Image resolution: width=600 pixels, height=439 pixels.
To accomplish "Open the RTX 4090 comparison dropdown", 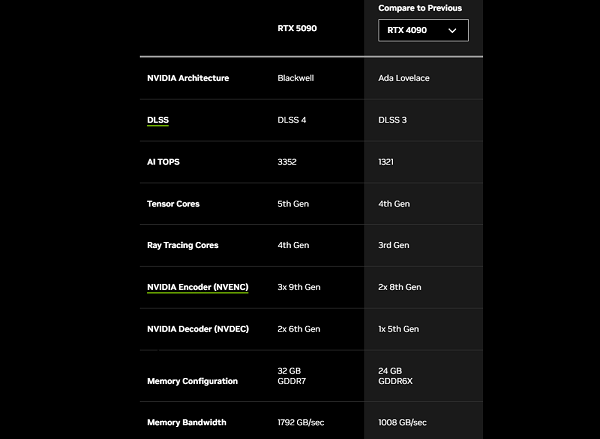I will point(423,30).
